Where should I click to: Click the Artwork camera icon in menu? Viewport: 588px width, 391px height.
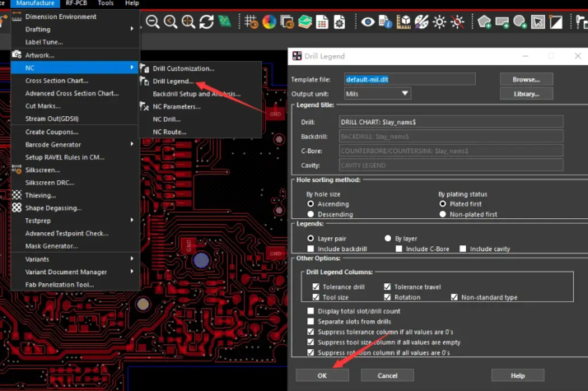click(x=16, y=55)
